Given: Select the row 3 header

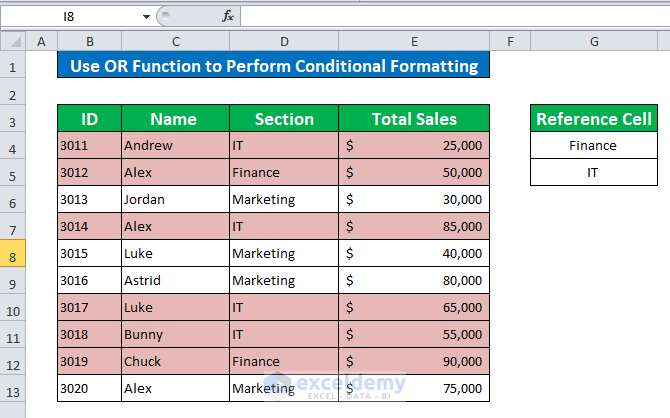Looking at the screenshot, I should (13, 119).
